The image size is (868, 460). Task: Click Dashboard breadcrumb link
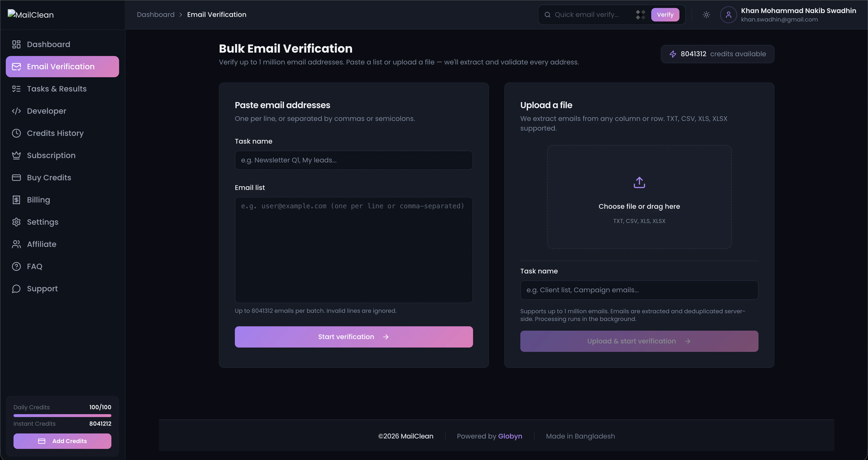point(155,14)
